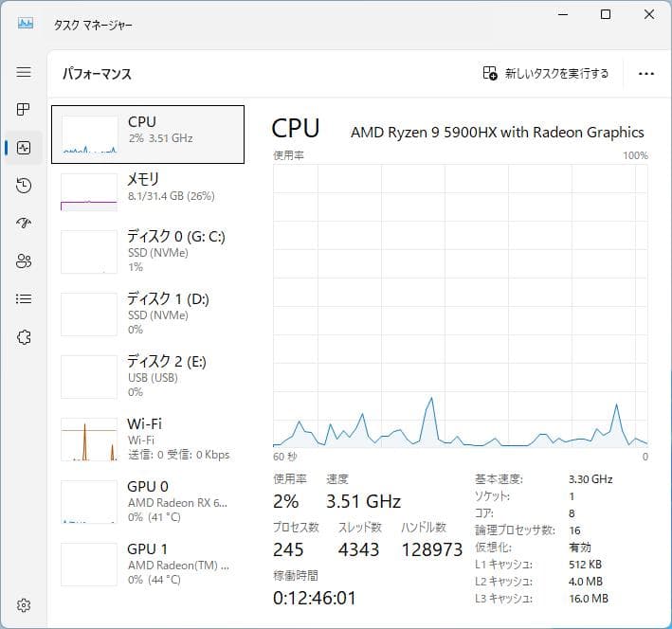Open the more options ellipsis menu
Viewport: 672px width, 629px height.
click(645, 74)
